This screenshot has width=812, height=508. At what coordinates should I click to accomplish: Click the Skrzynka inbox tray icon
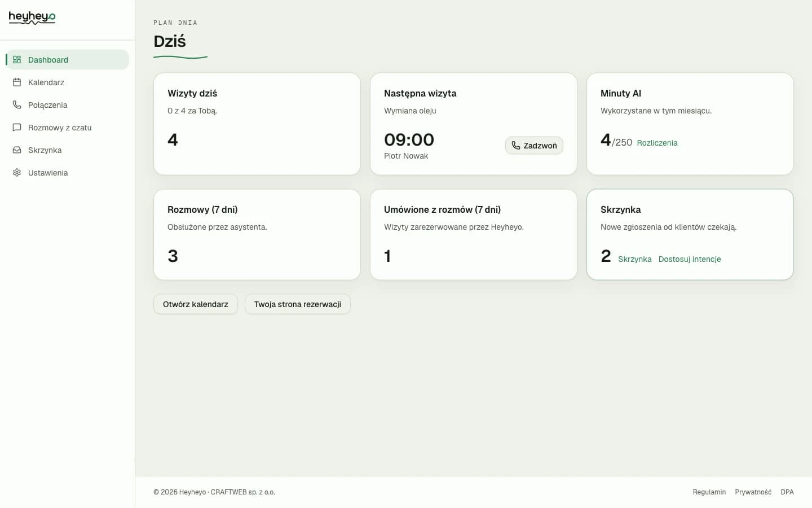coord(17,150)
